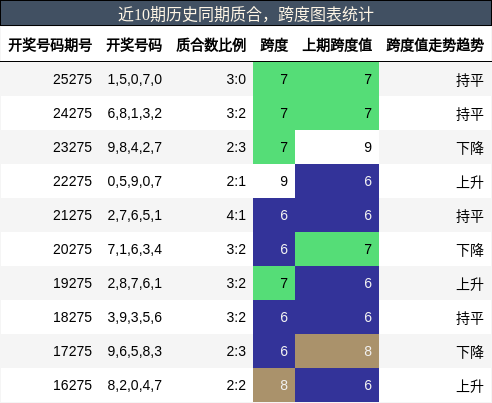
Task: Click period number 19275
Action: 72,283
